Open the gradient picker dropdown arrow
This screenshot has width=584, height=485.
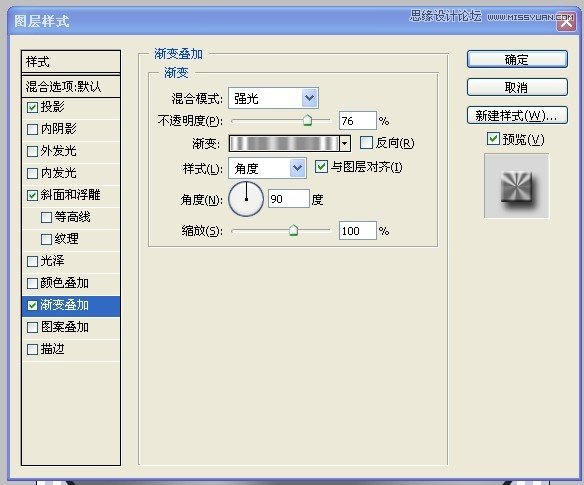[345, 143]
